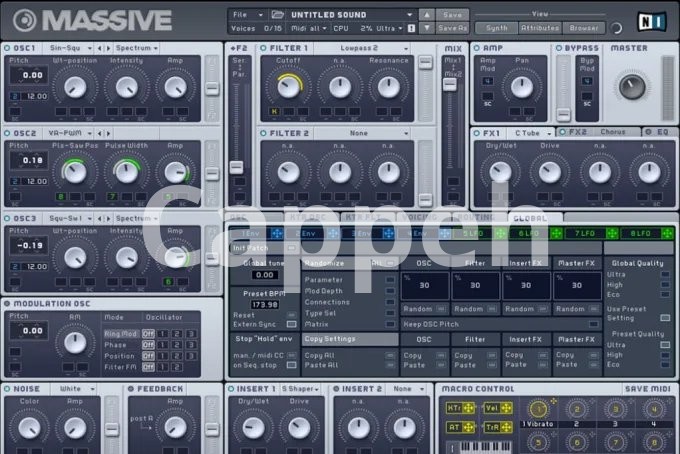Switch to the Browser view
Image resolution: width=680 pixels, height=454 pixels.
click(584, 28)
